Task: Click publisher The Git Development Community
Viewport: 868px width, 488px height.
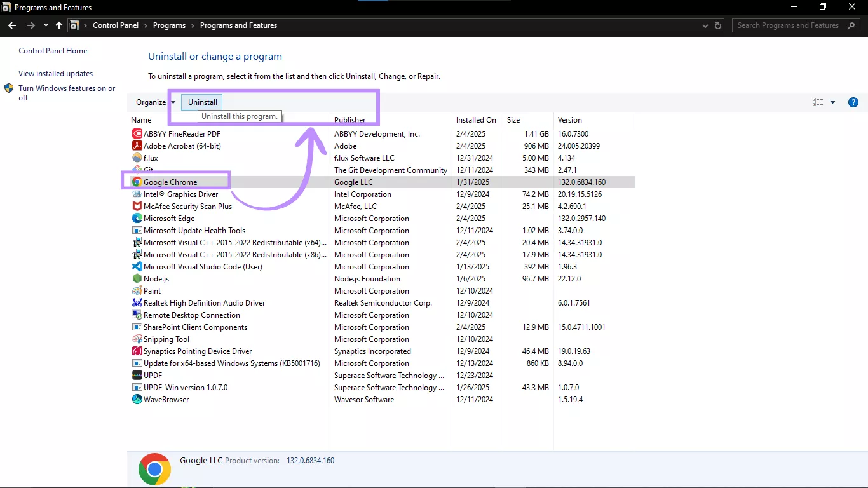Action: (391, 170)
